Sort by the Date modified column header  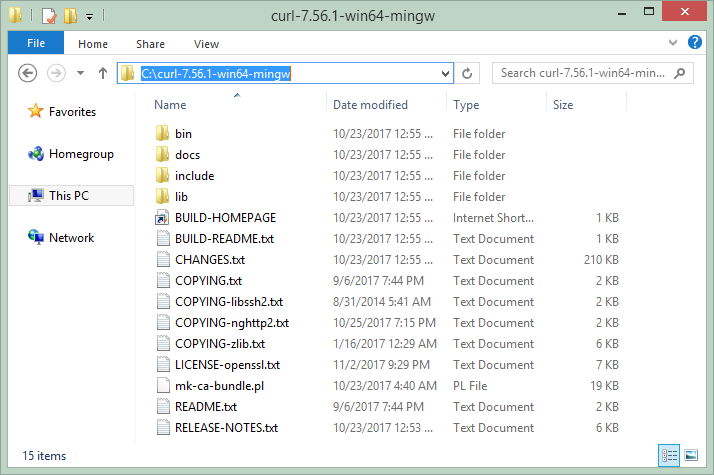pos(370,105)
